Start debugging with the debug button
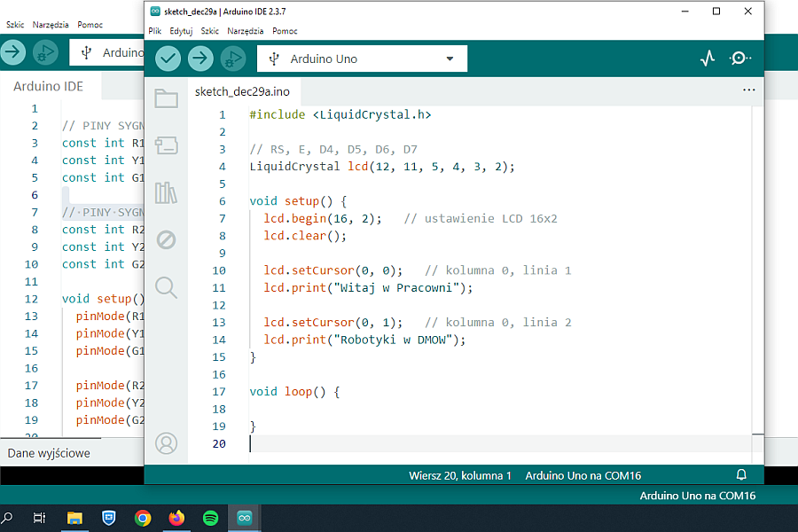 [233, 59]
